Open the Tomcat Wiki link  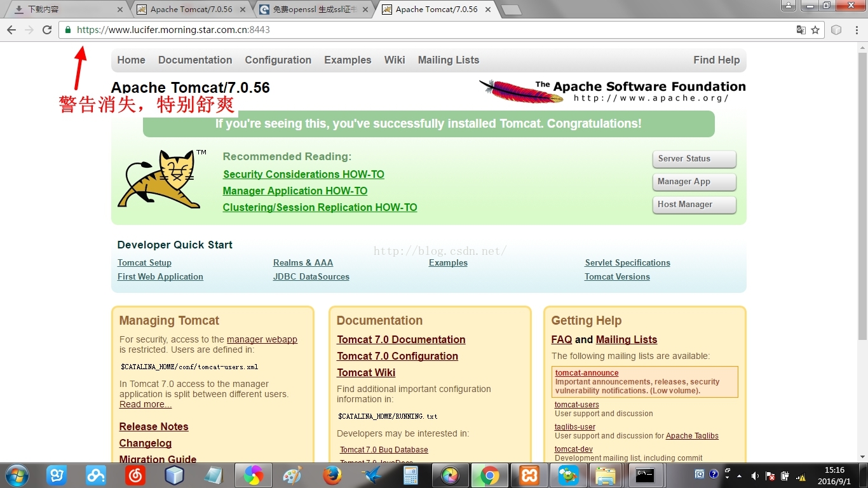[x=366, y=372]
